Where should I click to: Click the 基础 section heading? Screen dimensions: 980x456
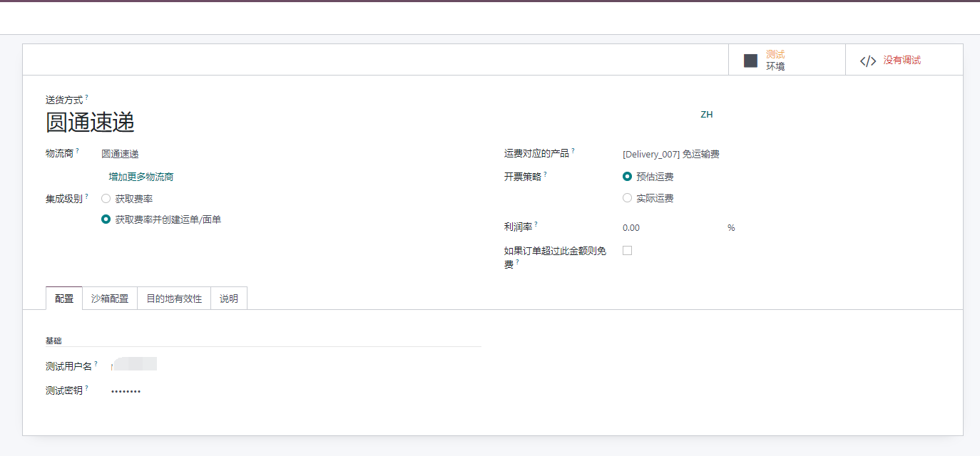click(x=53, y=341)
